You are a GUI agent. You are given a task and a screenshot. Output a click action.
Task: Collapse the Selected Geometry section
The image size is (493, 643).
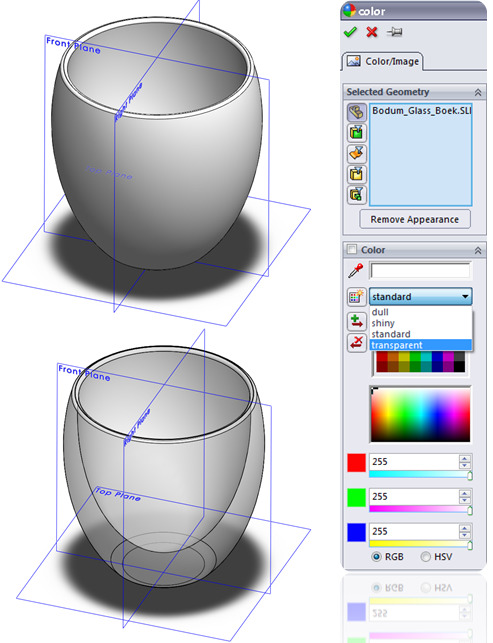pyautogui.click(x=478, y=92)
